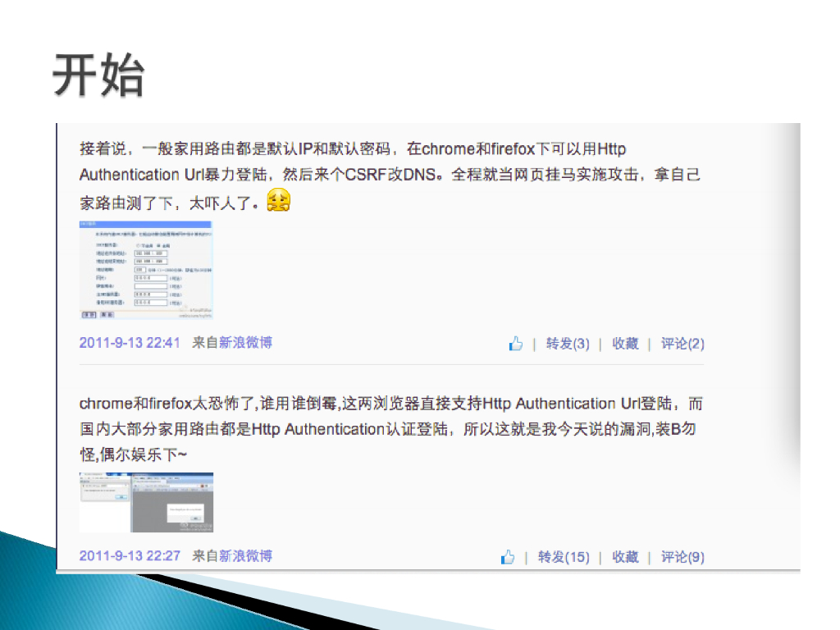Click the text 家路由测了下，太吓人了
840x630 pixels.
click(169, 203)
